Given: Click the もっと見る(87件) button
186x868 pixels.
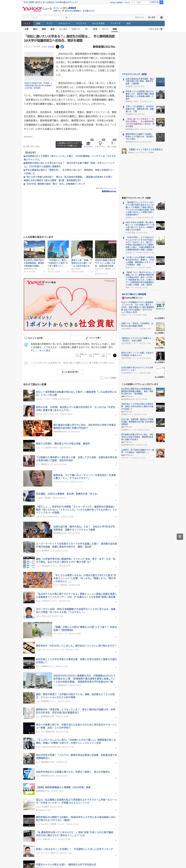Looking at the screenshot, I should click(70, 372).
